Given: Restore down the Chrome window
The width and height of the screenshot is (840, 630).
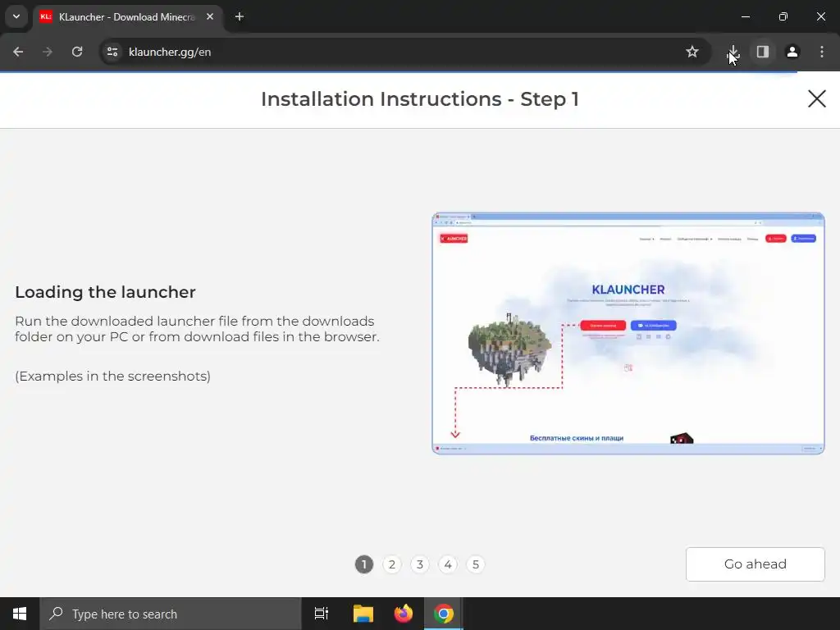Looking at the screenshot, I should click(783, 16).
